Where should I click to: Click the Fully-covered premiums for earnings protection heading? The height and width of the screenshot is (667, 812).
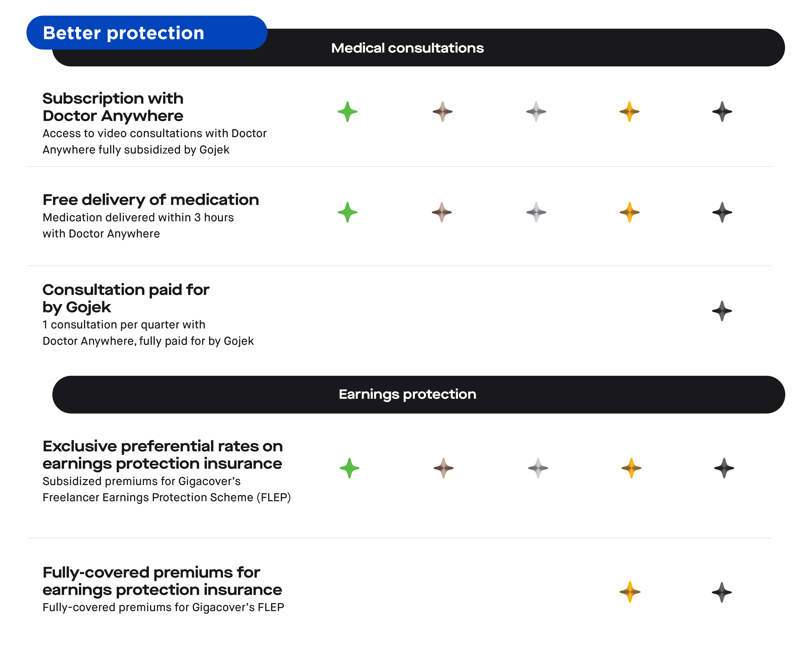click(162, 581)
